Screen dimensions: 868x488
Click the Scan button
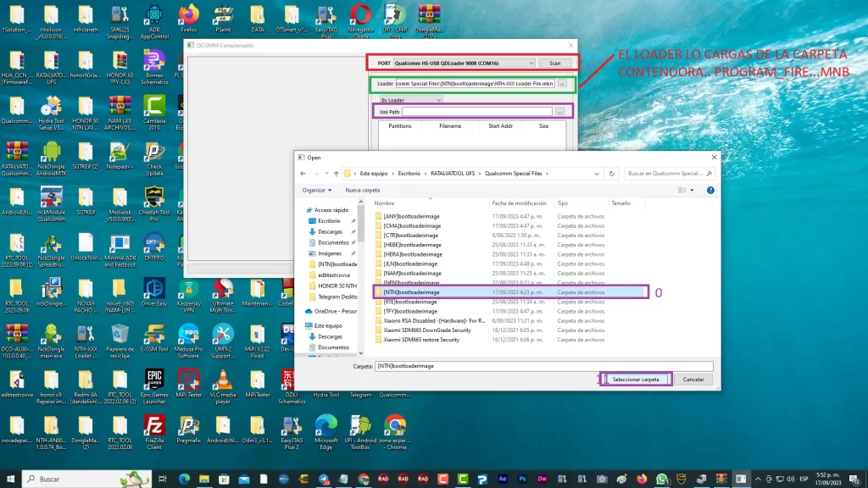pyautogui.click(x=555, y=63)
